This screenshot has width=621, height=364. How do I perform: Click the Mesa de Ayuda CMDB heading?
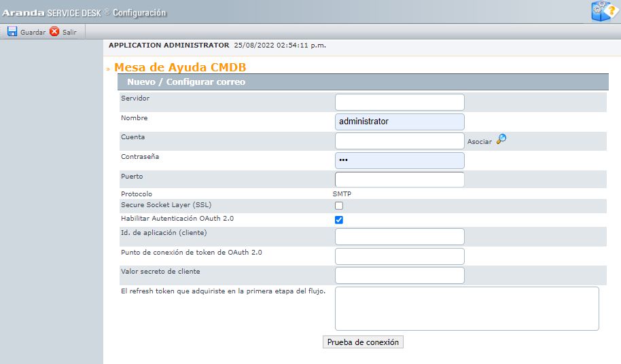[180, 67]
